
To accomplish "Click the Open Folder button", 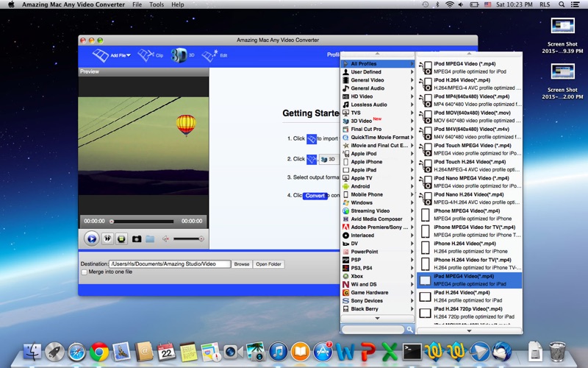I will (x=268, y=264).
